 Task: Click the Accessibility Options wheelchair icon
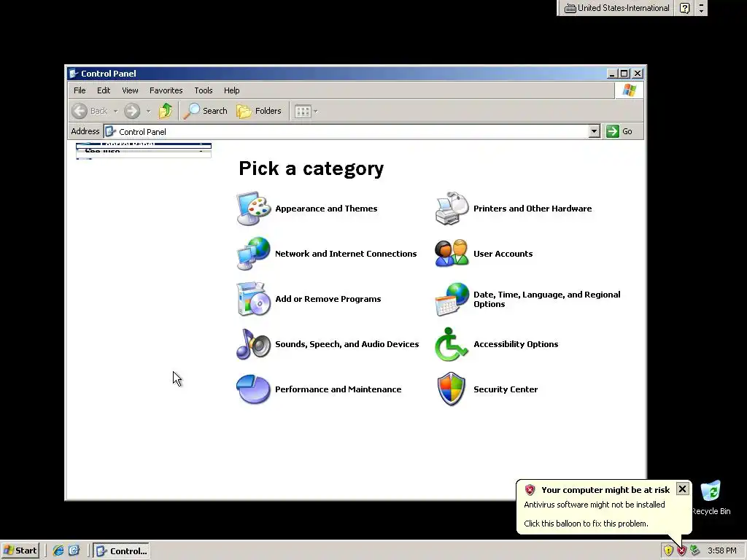pos(451,344)
